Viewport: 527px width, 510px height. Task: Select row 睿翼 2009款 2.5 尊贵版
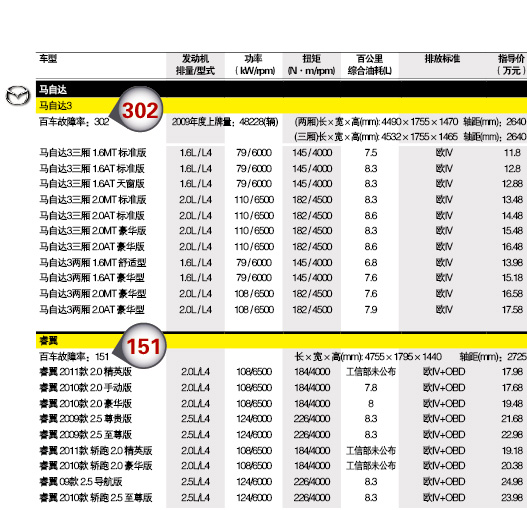pyautogui.click(x=281, y=419)
